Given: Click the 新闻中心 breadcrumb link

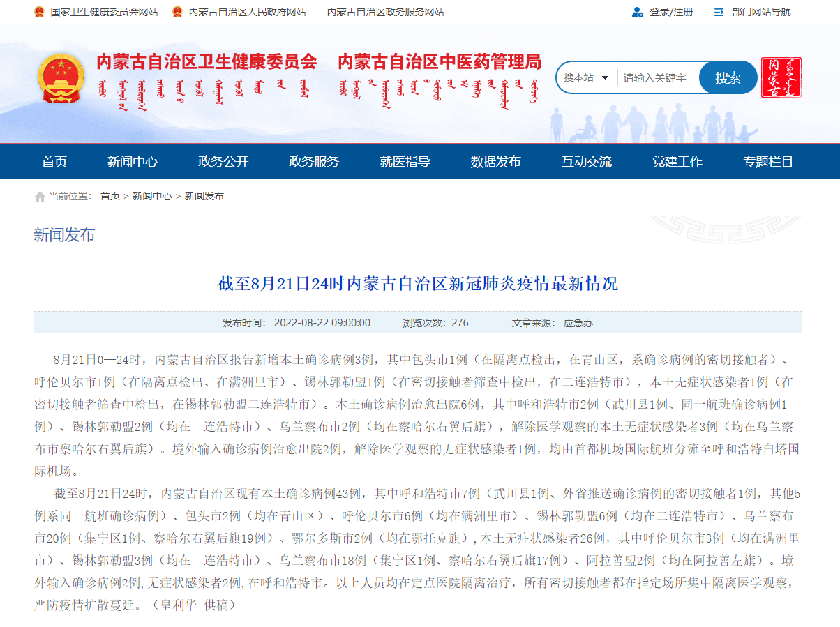Looking at the screenshot, I should pos(151,196).
